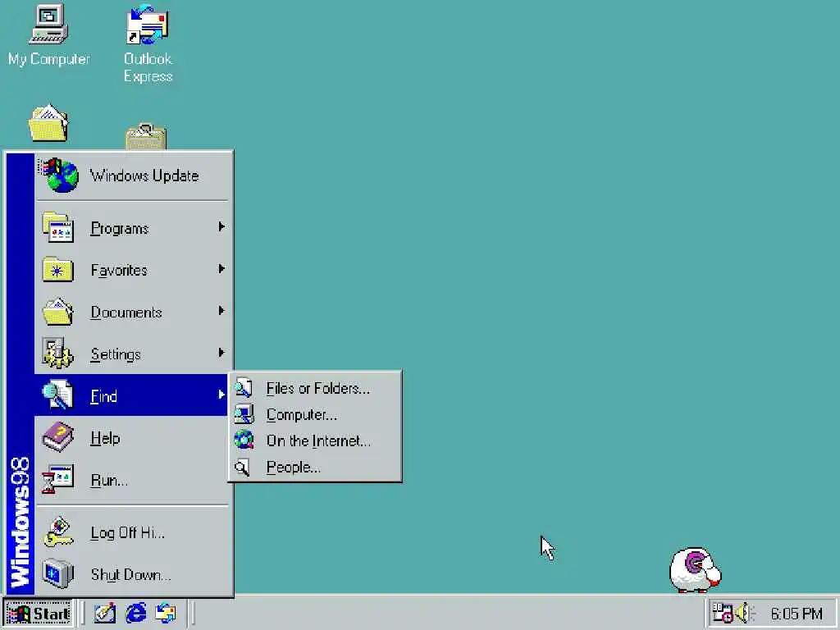Screen dimensions: 840x630
Task: Click the Log Off key icon
Action: click(58, 532)
